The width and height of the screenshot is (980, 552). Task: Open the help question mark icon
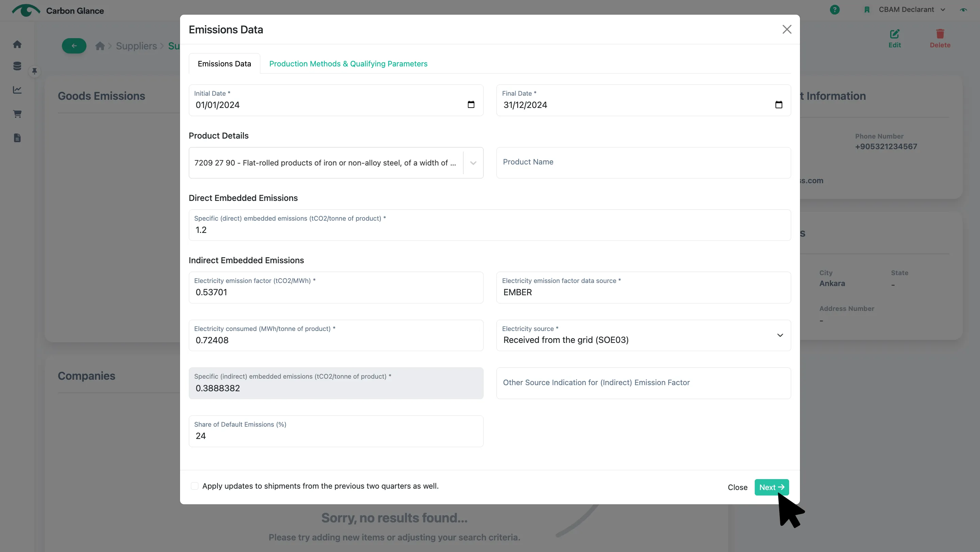tap(835, 10)
